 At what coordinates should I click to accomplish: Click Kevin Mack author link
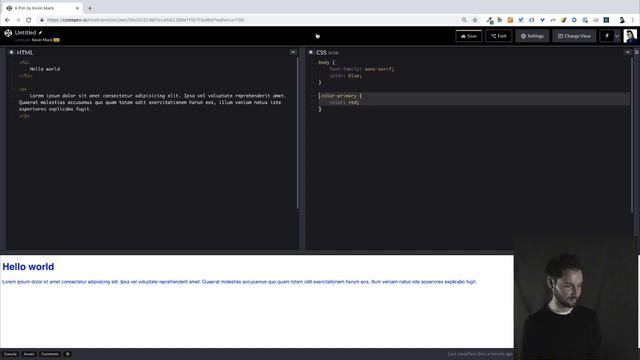pyautogui.click(x=42, y=40)
